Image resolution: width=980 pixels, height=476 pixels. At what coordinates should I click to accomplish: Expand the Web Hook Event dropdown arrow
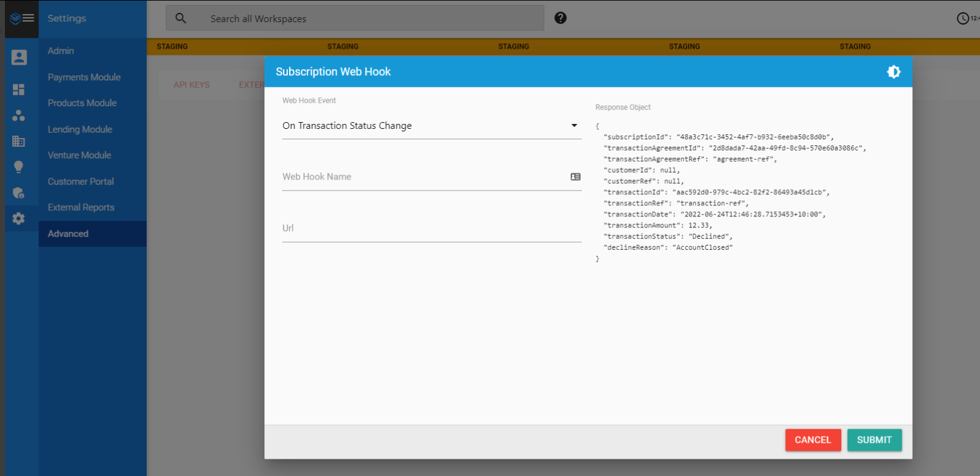(x=574, y=126)
